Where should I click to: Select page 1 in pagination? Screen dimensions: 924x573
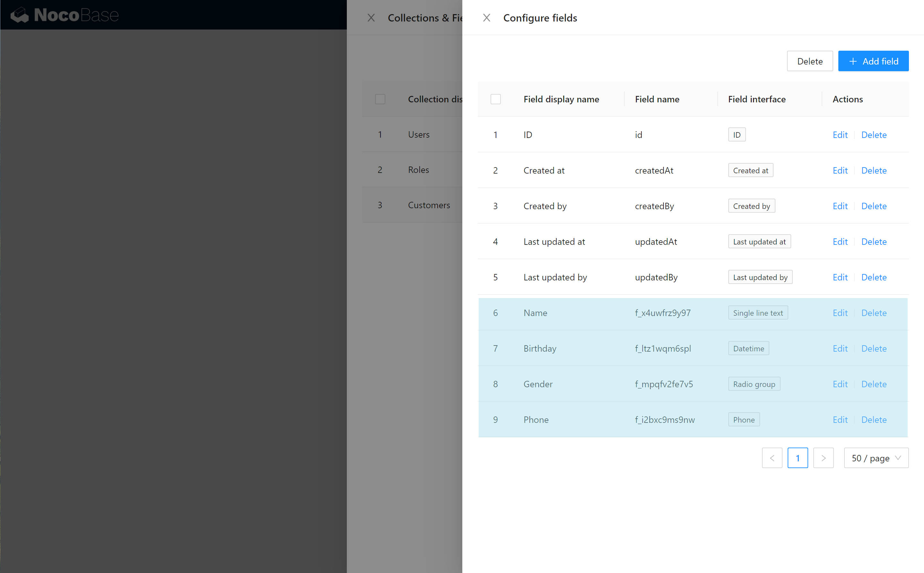tap(797, 458)
